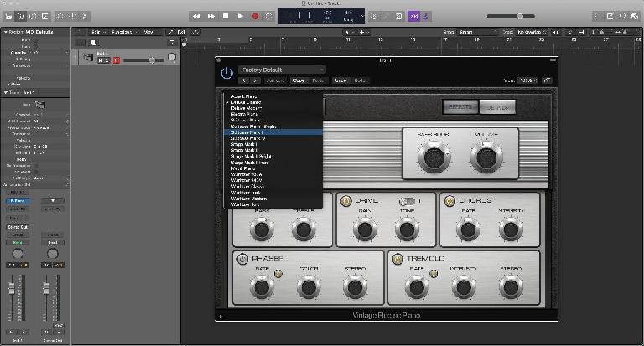
Task: Open Drag mode dropdown No Overlap
Action: click(x=532, y=32)
